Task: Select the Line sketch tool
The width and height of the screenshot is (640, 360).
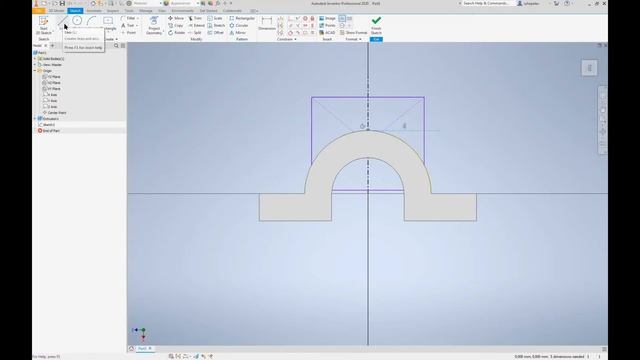Action: 62,21
